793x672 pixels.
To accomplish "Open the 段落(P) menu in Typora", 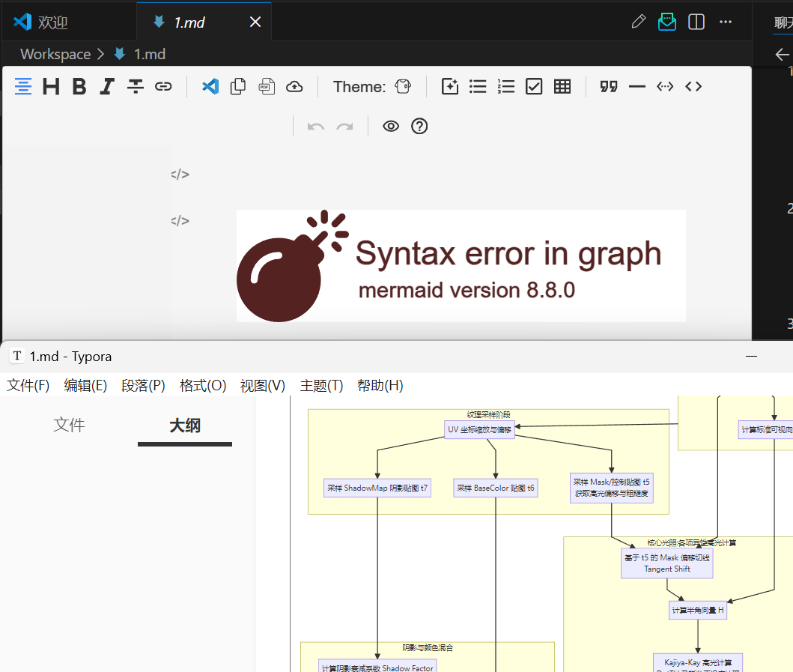I will coord(143,386).
